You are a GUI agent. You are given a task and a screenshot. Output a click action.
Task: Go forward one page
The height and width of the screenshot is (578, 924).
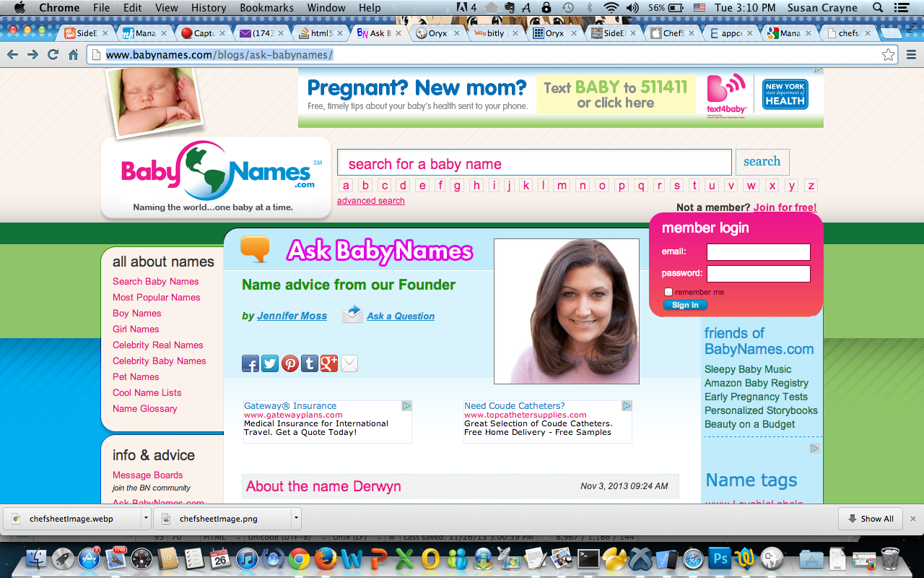pos(32,55)
